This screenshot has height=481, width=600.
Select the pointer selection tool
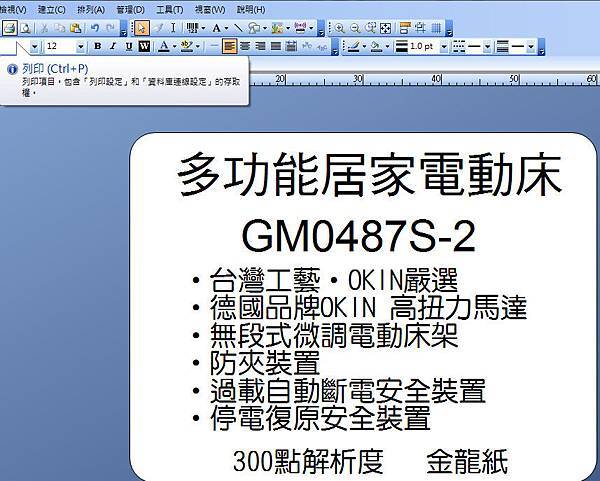tap(142, 28)
